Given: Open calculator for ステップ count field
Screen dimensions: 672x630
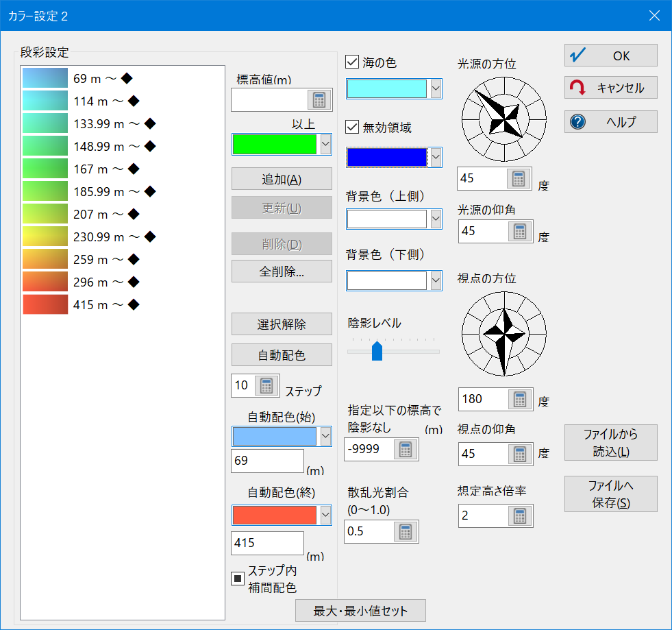Looking at the screenshot, I should tap(266, 385).
